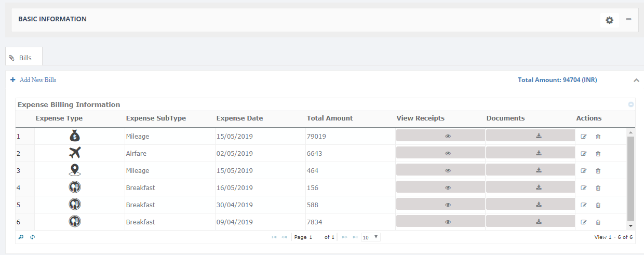Sort by Expense Date column header
The image size is (644, 255).
click(x=239, y=118)
